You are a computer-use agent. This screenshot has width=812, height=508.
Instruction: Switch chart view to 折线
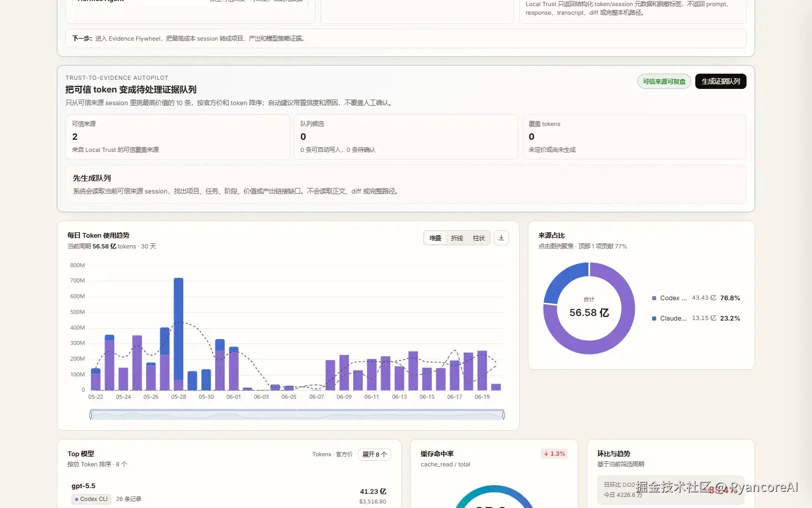tap(457, 238)
